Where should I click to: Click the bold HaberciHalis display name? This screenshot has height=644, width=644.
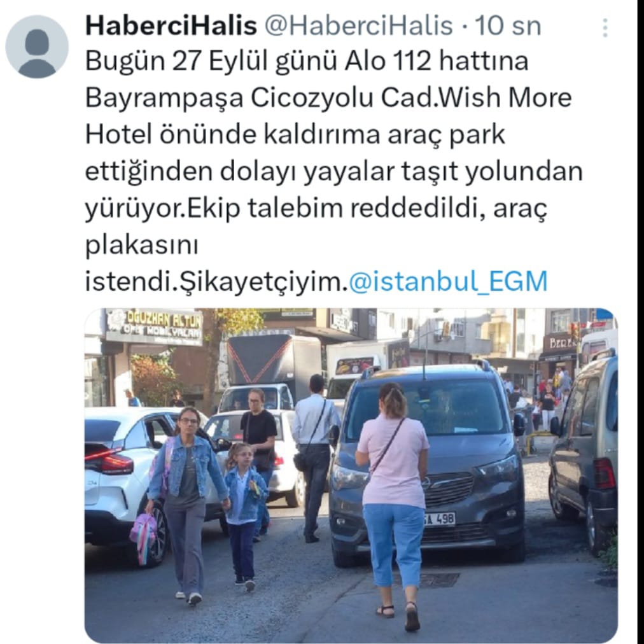click(x=171, y=25)
